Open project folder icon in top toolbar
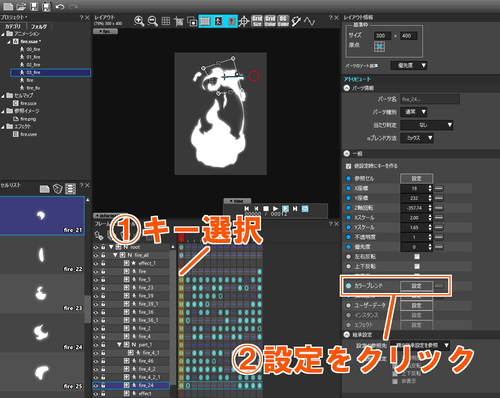The image size is (500, 398). coord(21,6)
